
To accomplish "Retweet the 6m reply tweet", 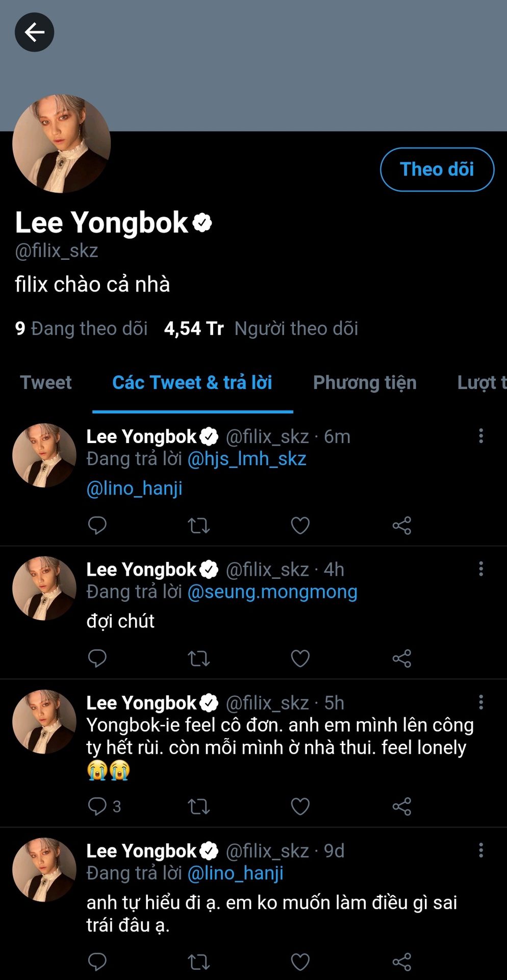I will 198,525.
